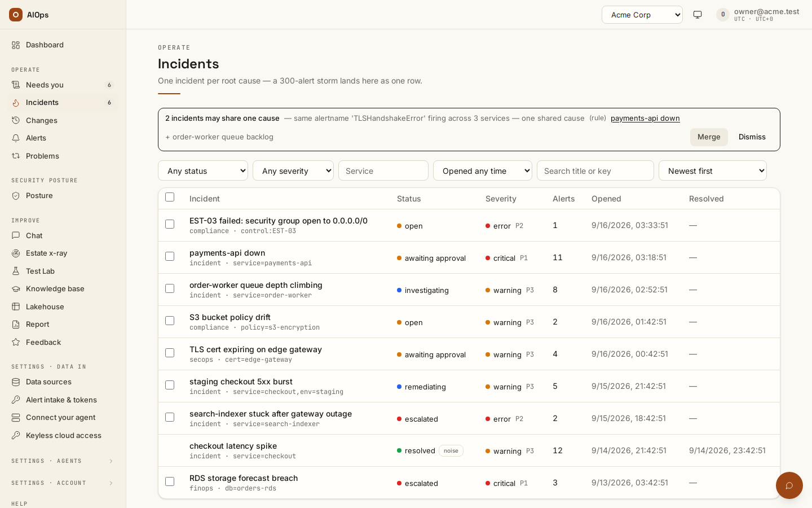Click the Opened column header
The image size is (812, 508).
click(x=606, y=199)
